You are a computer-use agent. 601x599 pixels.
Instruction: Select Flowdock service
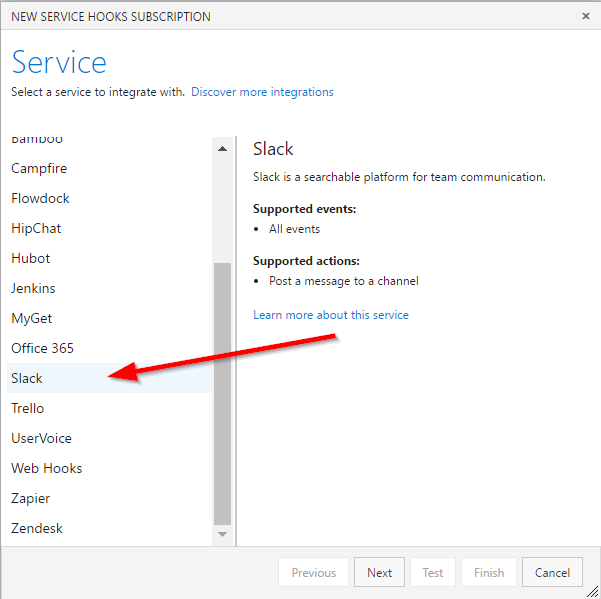coord(109,198)
